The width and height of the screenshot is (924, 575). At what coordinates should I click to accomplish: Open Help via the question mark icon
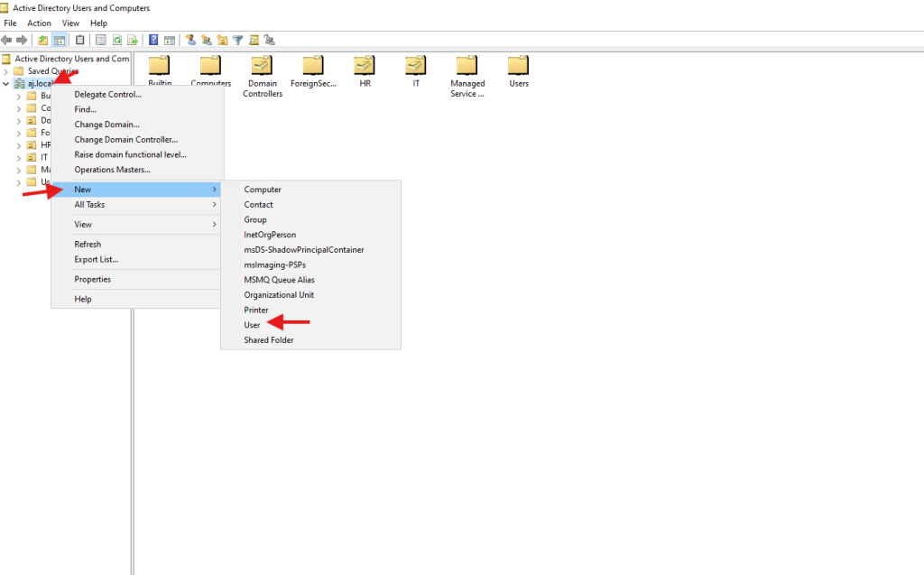153,40
